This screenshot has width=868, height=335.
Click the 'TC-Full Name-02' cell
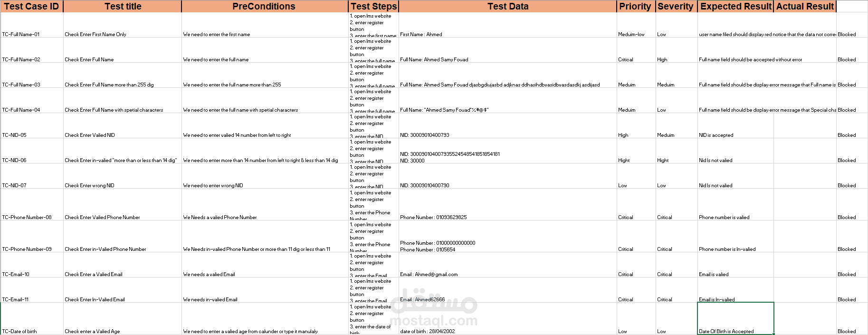pyautogui.click(x=32, y=50)
